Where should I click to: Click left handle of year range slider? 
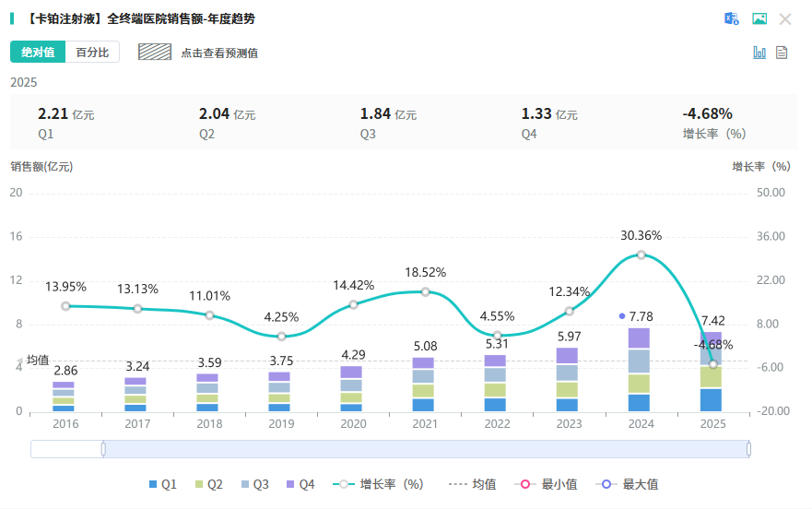pos(103,449)
